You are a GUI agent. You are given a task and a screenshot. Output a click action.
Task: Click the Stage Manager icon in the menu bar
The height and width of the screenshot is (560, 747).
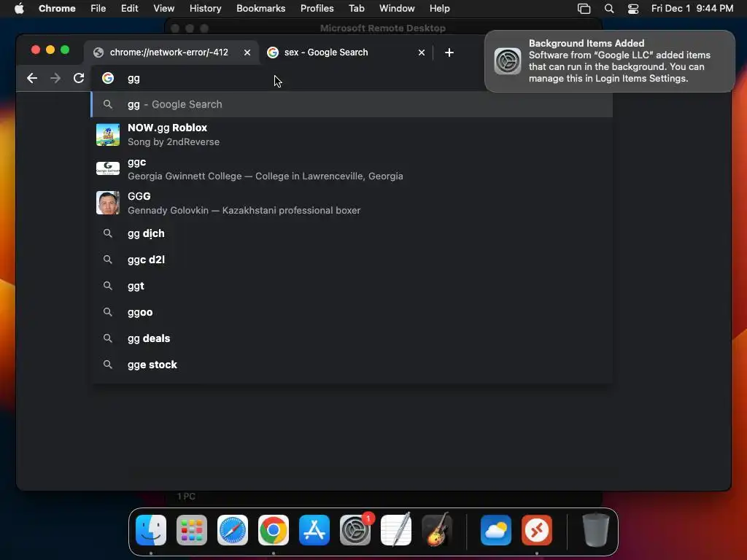[x=584, y=9]
